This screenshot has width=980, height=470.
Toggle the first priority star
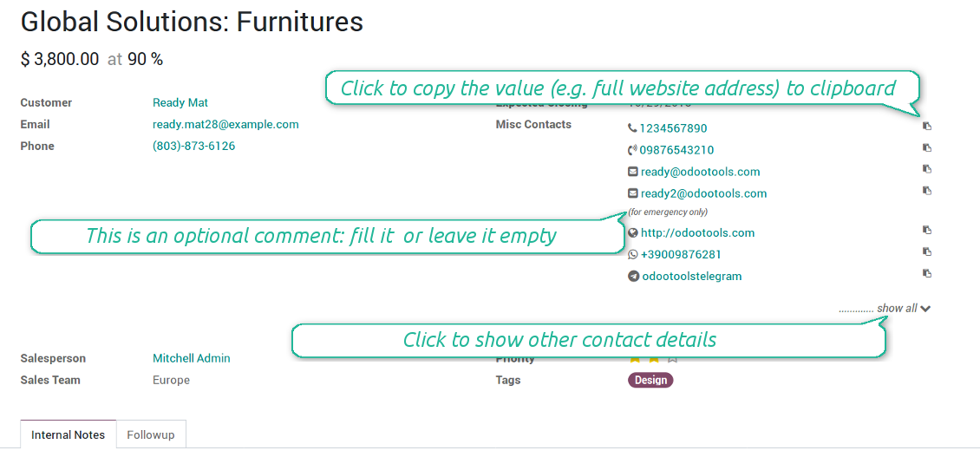coord(635,359)
